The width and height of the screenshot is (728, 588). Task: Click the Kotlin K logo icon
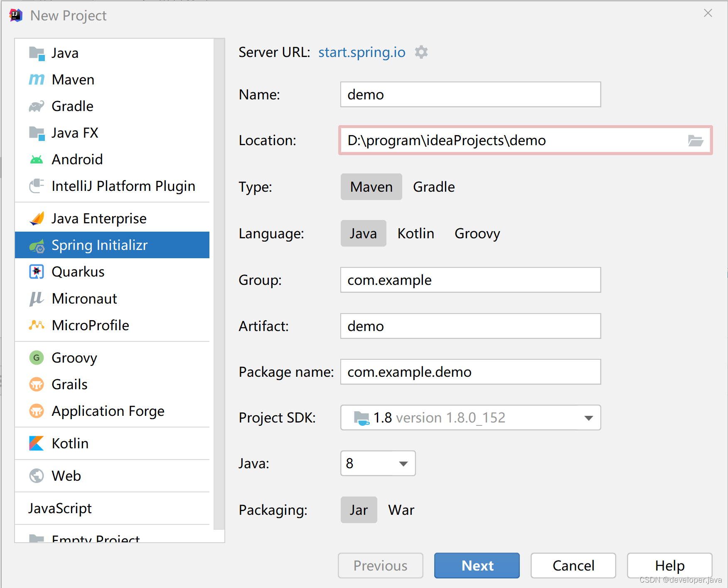click(x=37, y=443)
